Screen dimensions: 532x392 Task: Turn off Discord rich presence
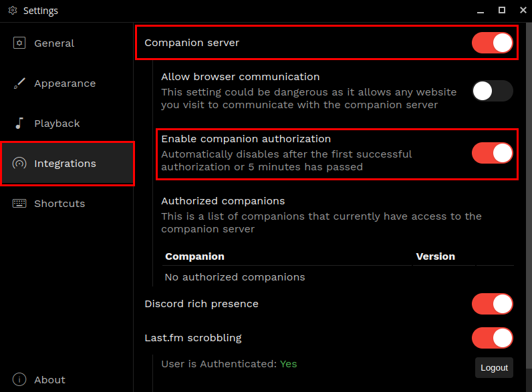(492, 304)
